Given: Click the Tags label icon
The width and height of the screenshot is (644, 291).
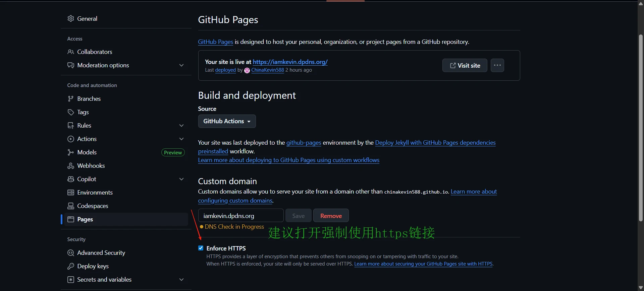Looking at the screenshot, I should (x=70, y=112).
